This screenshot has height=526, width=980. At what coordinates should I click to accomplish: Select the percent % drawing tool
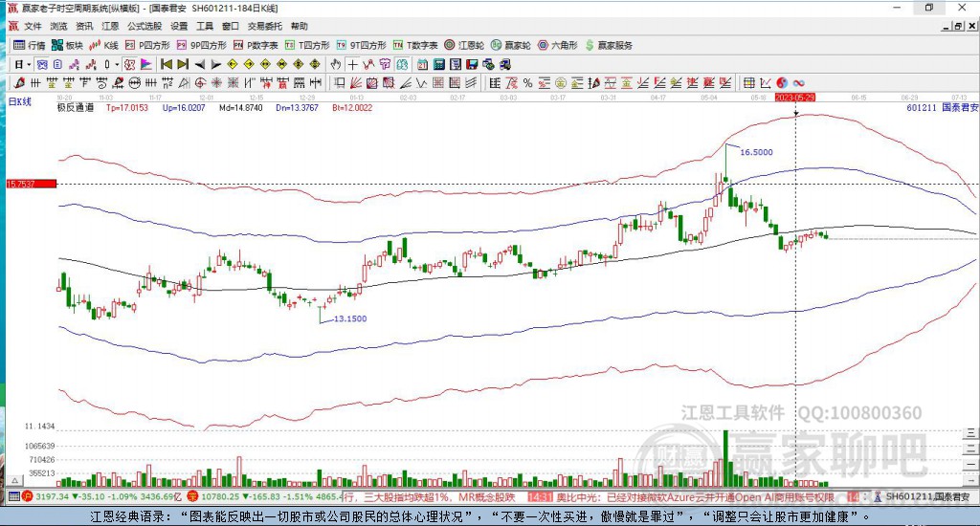click(527, 82)
